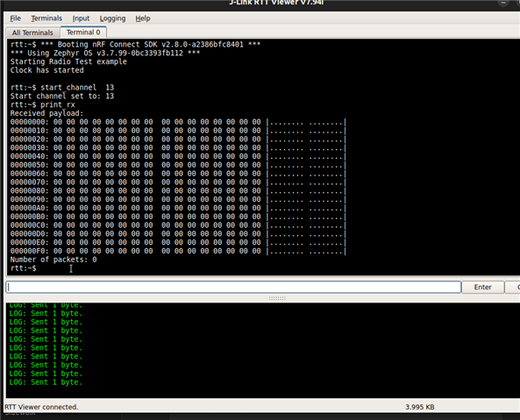Click the hex dump row 00000000
The image size is (520, 420).
coord(178,122)
